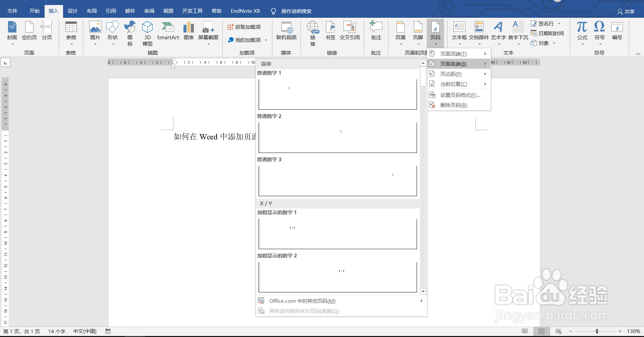Insert a SmartArt graphic

point(168,31)
